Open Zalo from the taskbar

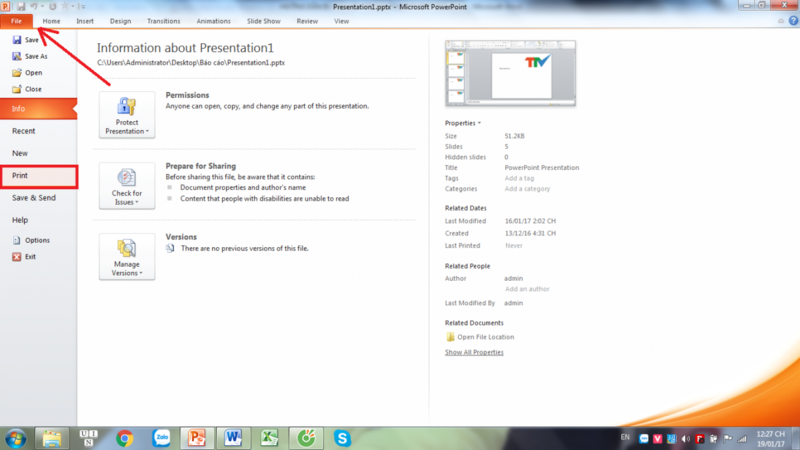coord(162,438)
